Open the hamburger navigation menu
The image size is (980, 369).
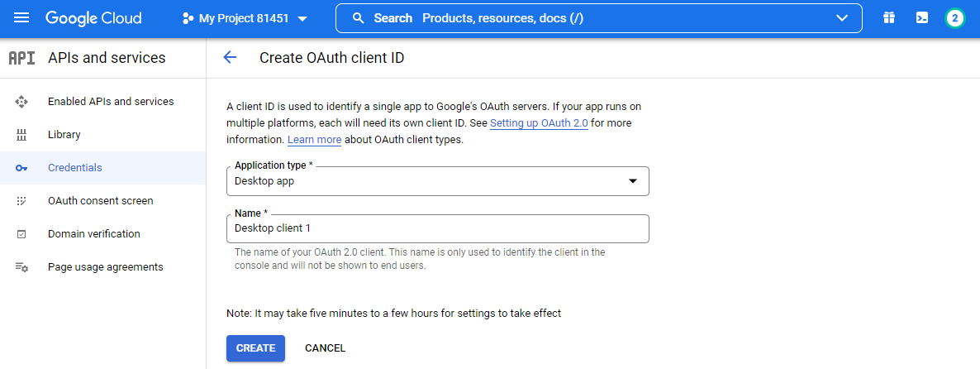[x=22, y=18]
